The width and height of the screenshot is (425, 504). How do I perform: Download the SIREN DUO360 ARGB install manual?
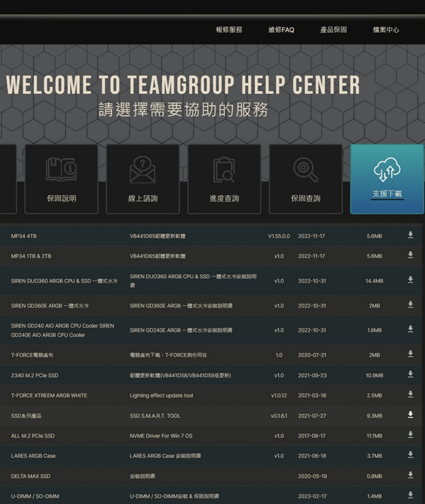click(x=411, y=279)
